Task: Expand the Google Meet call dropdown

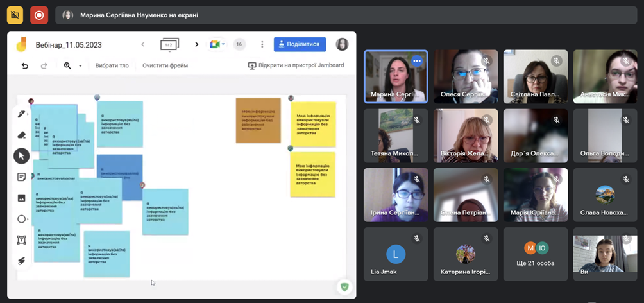Action: coord(217,44)
